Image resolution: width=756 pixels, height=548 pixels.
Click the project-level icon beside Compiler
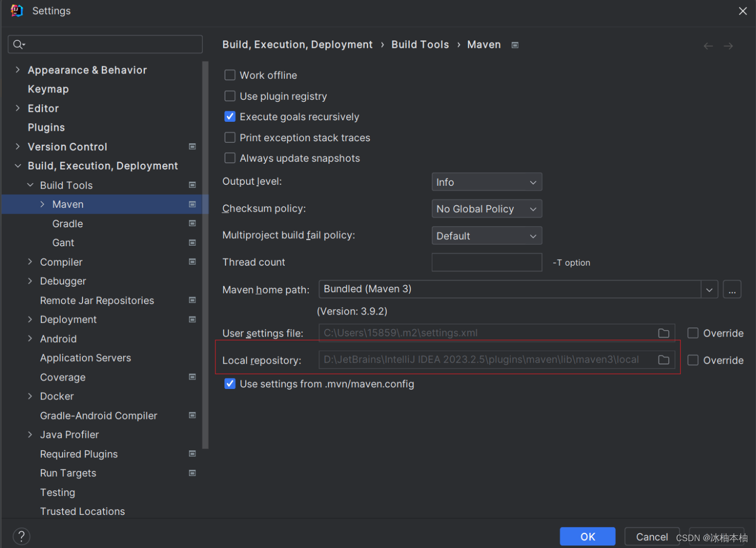(x=192, y=261)
